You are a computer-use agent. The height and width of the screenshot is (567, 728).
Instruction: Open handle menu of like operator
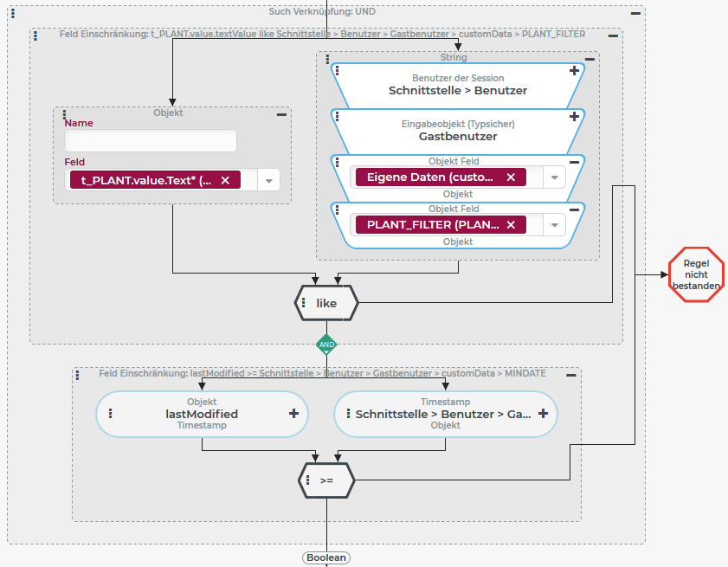coord(303,303)
